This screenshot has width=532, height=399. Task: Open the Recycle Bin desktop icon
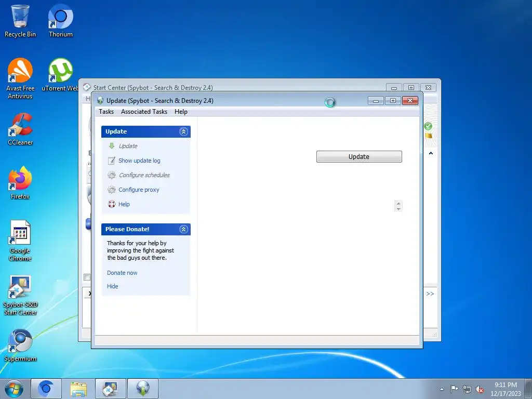(x=20, y=21)
